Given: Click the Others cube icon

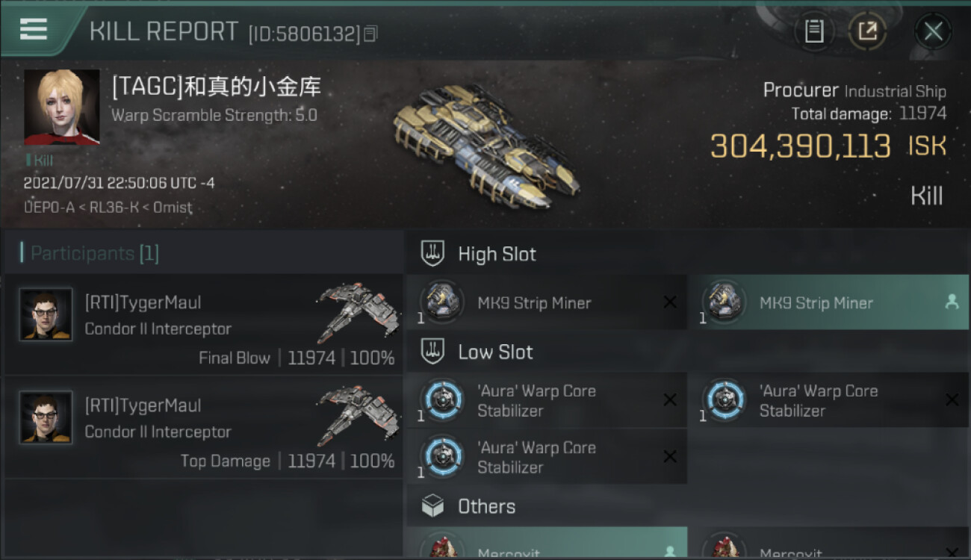Looking at the screenshot, I should point(433,506).
